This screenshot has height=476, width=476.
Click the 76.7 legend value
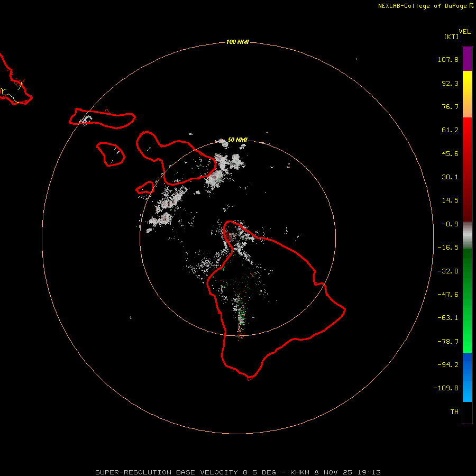pos(450,106)
